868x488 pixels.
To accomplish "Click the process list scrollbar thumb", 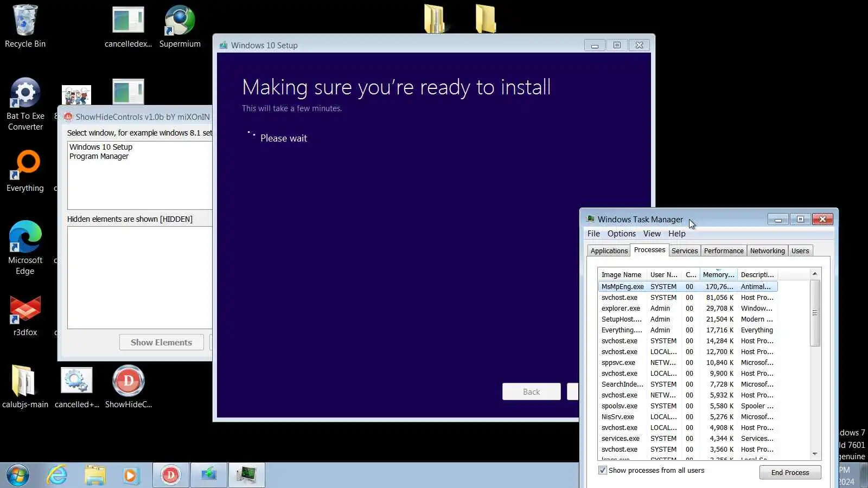I will 815,313.
